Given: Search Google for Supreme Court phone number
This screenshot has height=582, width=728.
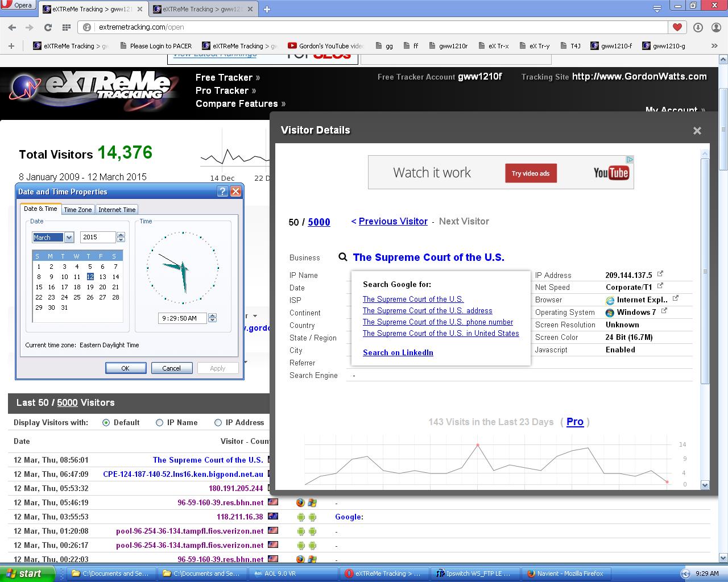Looking at the screenshot, I should (438, 322).
